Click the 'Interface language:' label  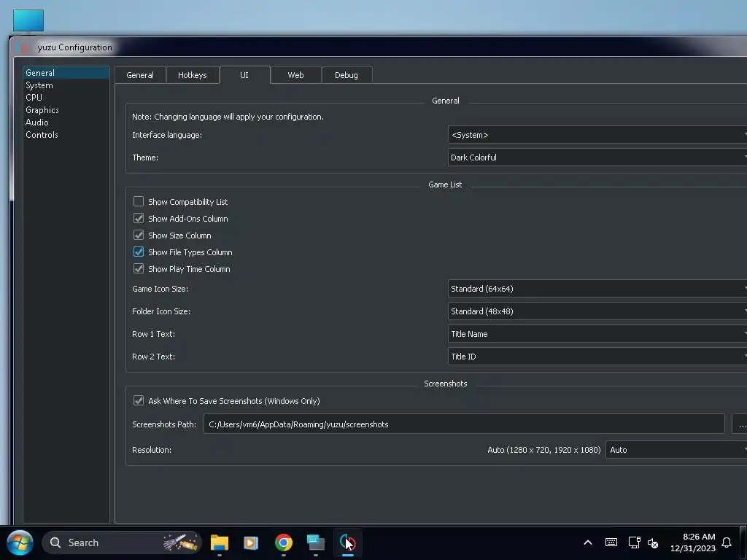click(x=167, y=135)
